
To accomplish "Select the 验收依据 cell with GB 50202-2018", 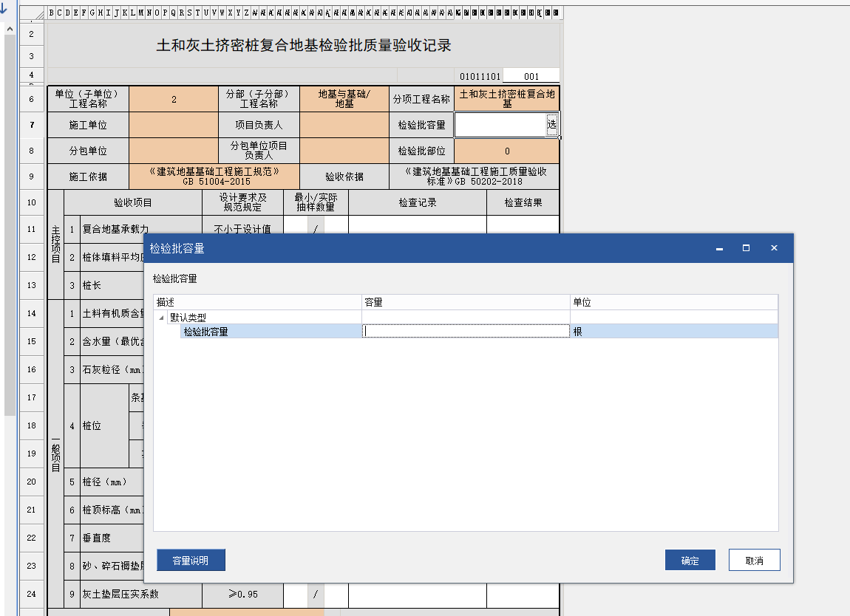I will 475,177.
